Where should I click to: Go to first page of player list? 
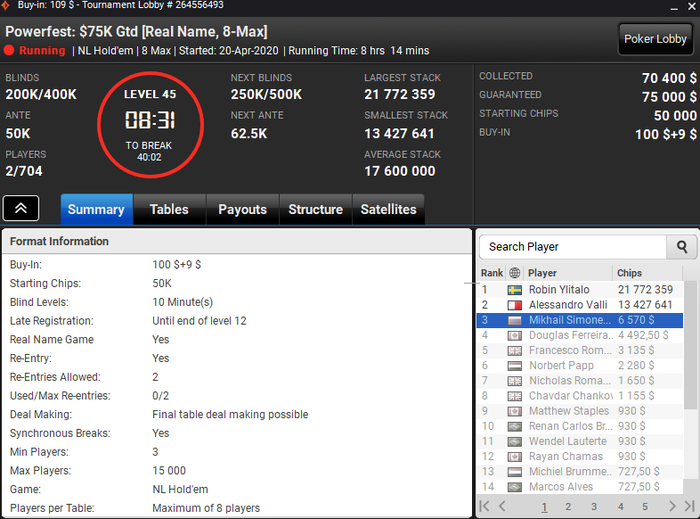484,506
